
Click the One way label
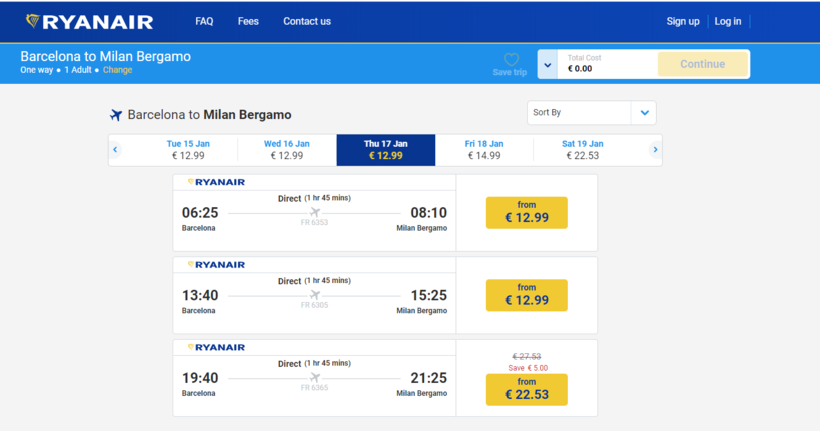click(37, 70)
